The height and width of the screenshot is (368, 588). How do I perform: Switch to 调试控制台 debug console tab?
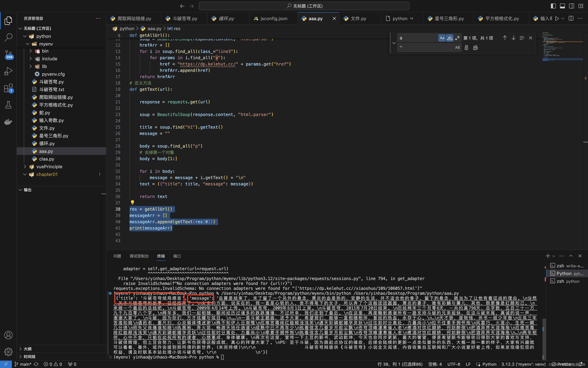click(139, 256)
